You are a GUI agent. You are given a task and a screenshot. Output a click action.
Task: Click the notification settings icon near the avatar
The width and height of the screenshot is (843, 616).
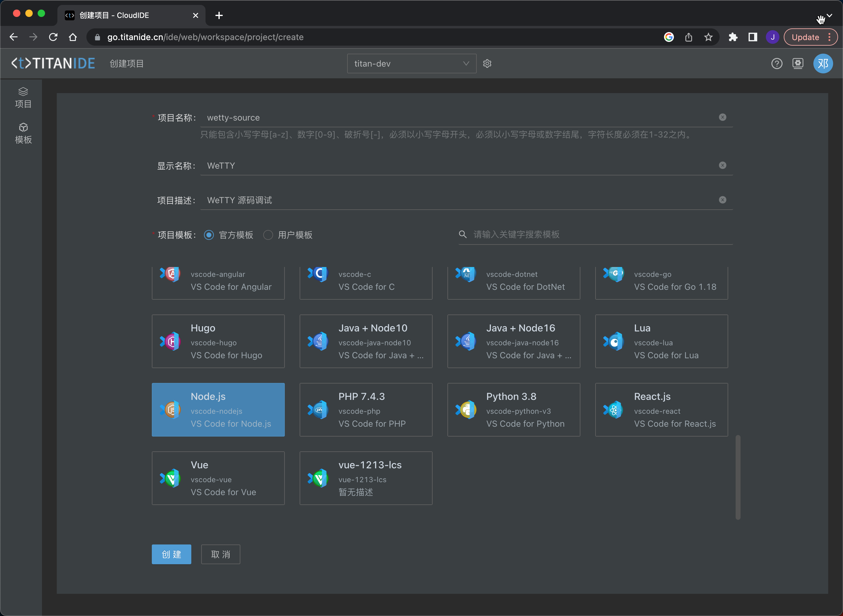pos(798,64)
